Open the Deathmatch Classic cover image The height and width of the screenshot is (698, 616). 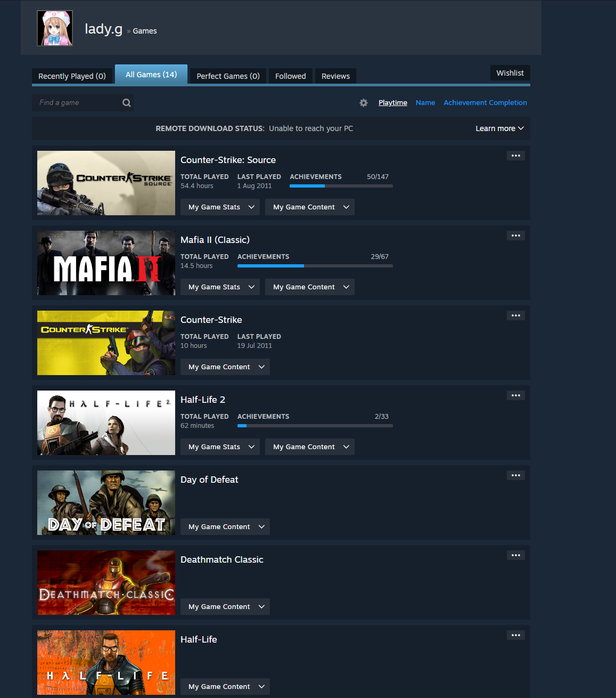coord(106,582)
